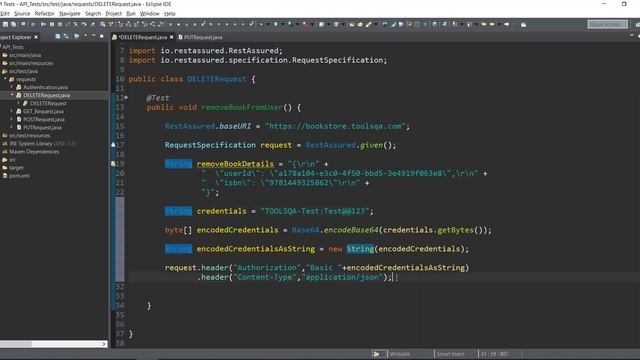Open the Window menu
This screenshot has width=640, height=360.
click(x=149, y=13)
